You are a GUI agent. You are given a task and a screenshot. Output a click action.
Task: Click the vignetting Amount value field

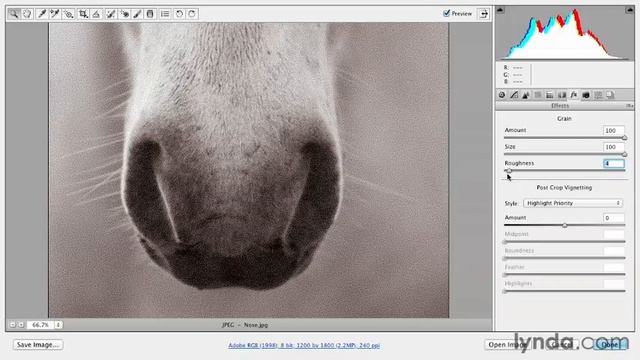[x=613, y=218]
